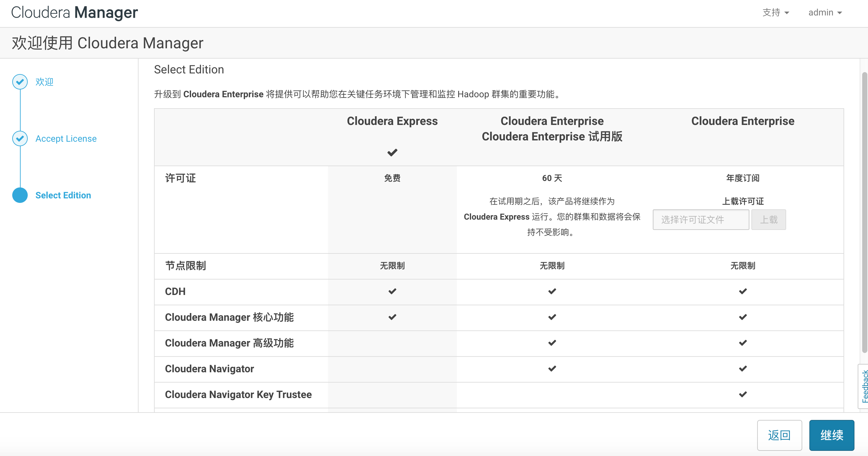Click the Cloudera Navigator row label
The image size is (868, 456).
pyautogui.click(x=209, y=368)
